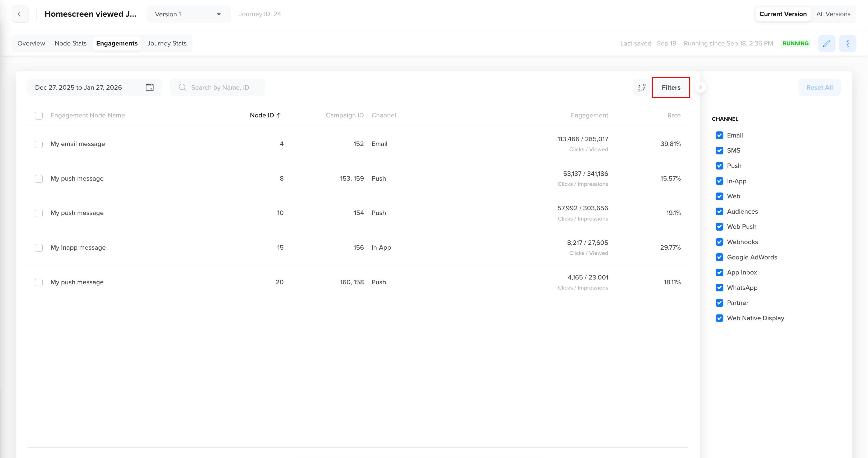This screenshot has height=458, width=868.
Task: Switch to All Versions view
Action: pyautogui.click(x=833, y=14)
